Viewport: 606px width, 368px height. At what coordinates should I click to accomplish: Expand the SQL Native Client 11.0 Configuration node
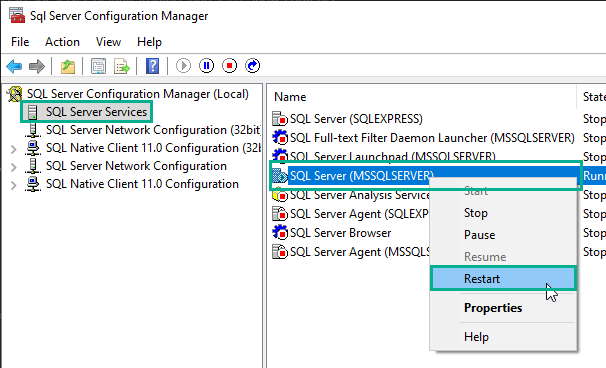tap(14, 185)
